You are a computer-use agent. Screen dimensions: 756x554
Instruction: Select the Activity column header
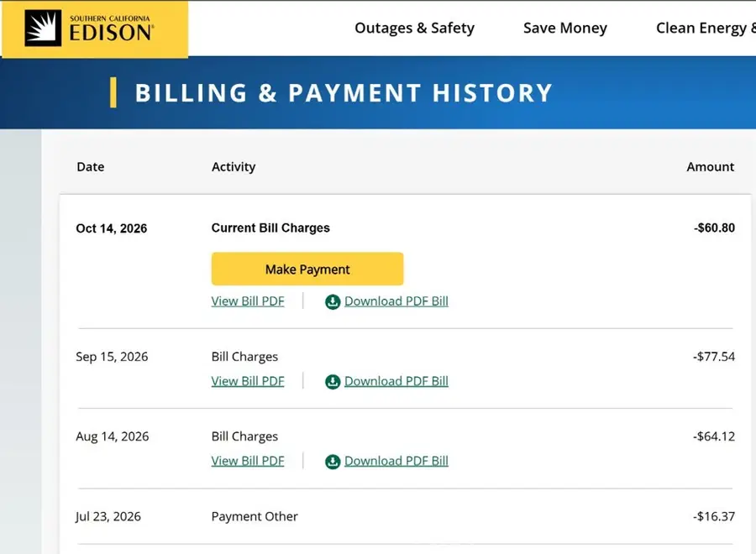click(234, 167)
